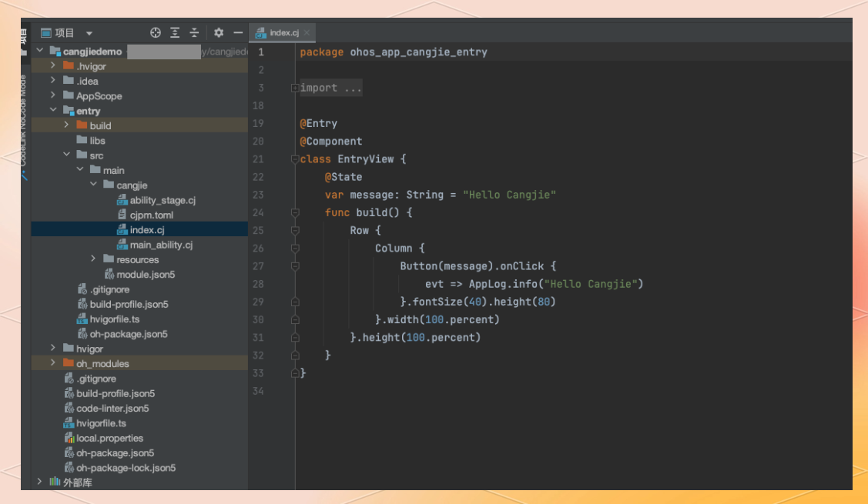Image resolution: width=868 pixels, height=504 pixels.
Task: Collapse the main folder
Action: [x=80, y=169]
